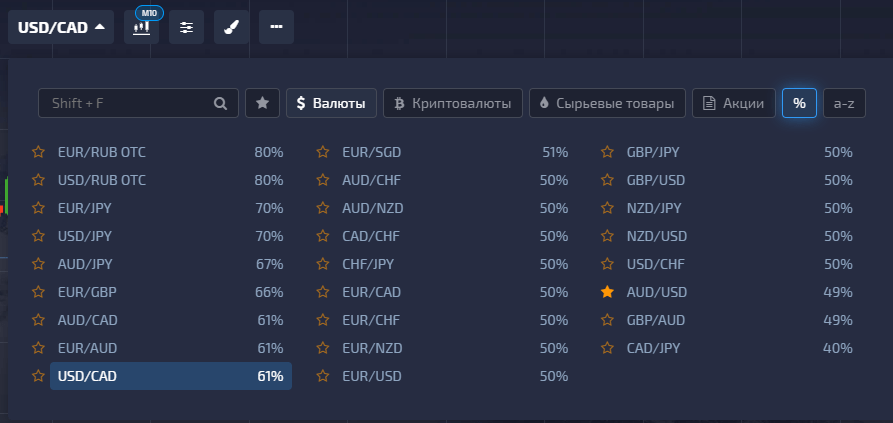Mark EUR/RUB OTC as favorite star
893x423 pixels.
pyautogui.click(x=38, y=152)
